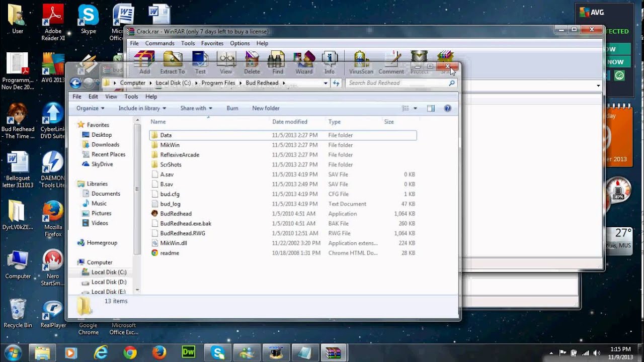Select Downloads in Favorites

pyautogui.click(x=105, y=144)
